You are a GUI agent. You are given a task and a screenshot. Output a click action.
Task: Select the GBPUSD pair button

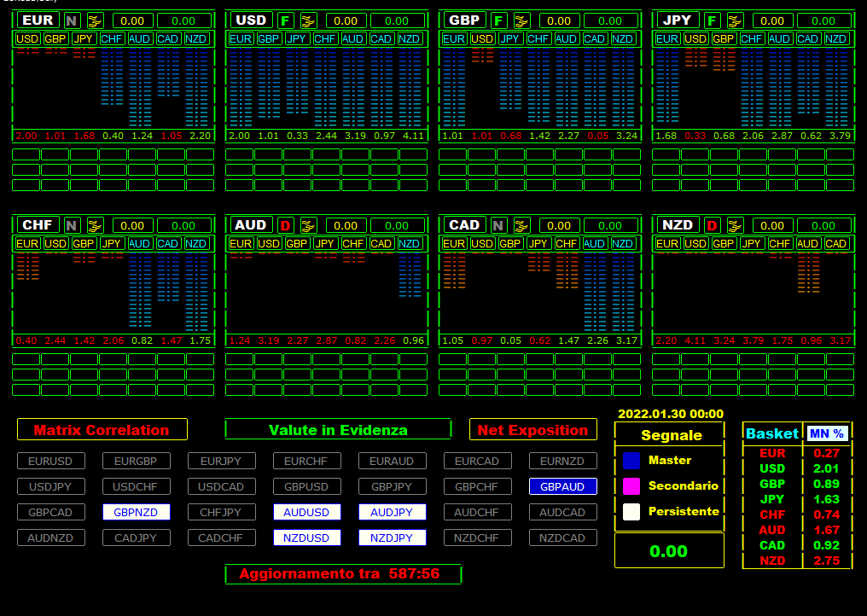tap(307, 486)
